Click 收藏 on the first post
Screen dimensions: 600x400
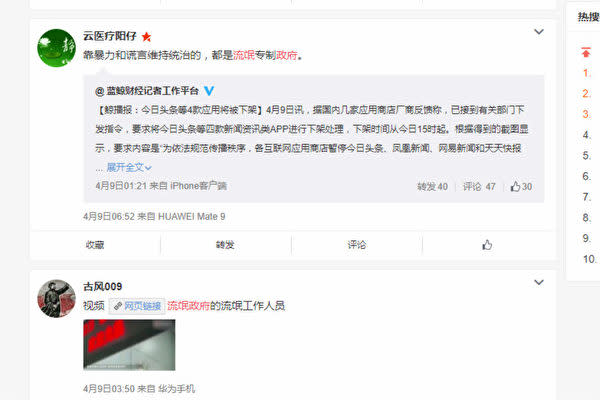[x=95, y=245]
